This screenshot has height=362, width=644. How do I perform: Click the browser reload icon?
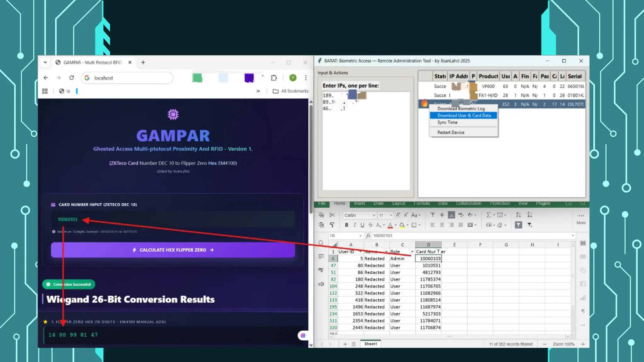[x=72, y=78]
